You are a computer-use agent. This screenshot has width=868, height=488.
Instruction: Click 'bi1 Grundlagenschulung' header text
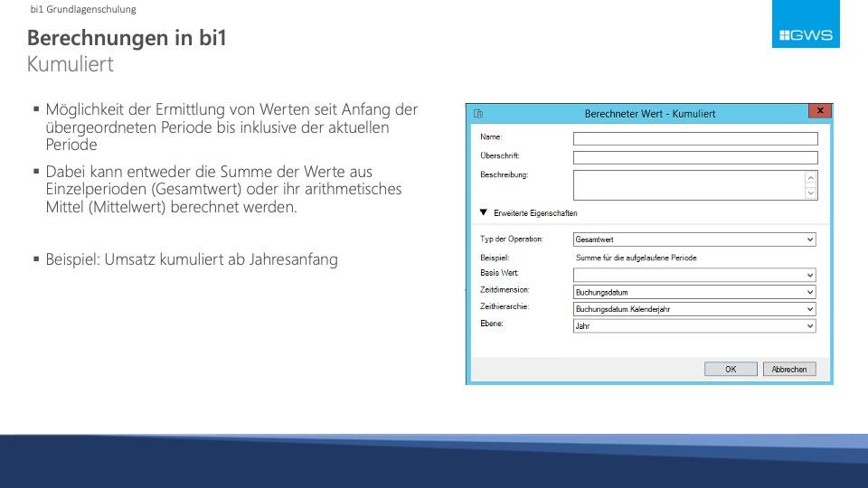(83, 9)
